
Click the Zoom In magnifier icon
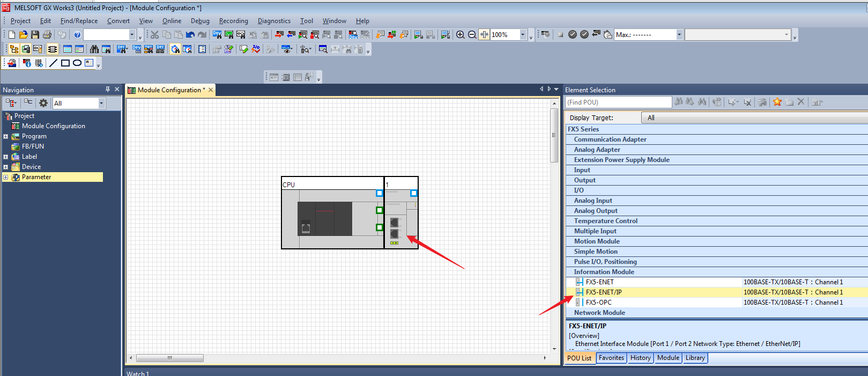460,34
